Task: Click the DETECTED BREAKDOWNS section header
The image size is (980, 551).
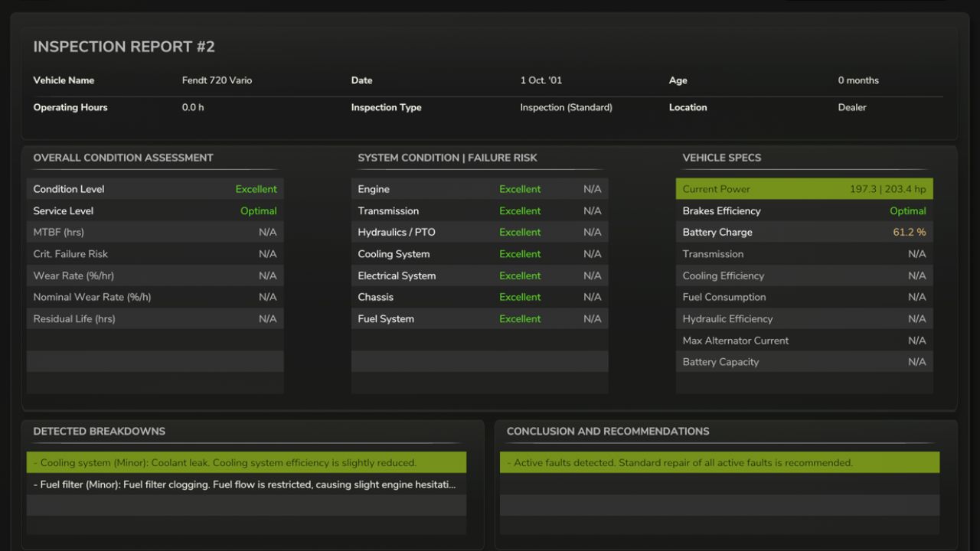Action: point(99,431)
